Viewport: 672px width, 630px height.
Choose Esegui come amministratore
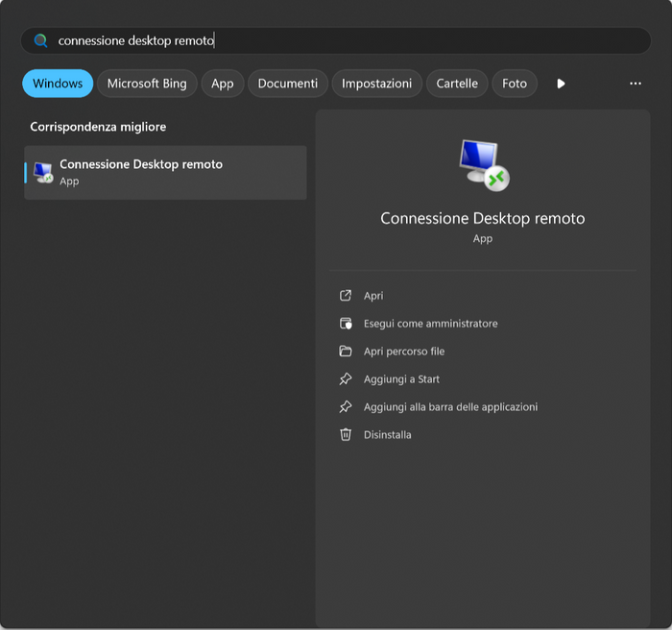[x=430, y=324]
